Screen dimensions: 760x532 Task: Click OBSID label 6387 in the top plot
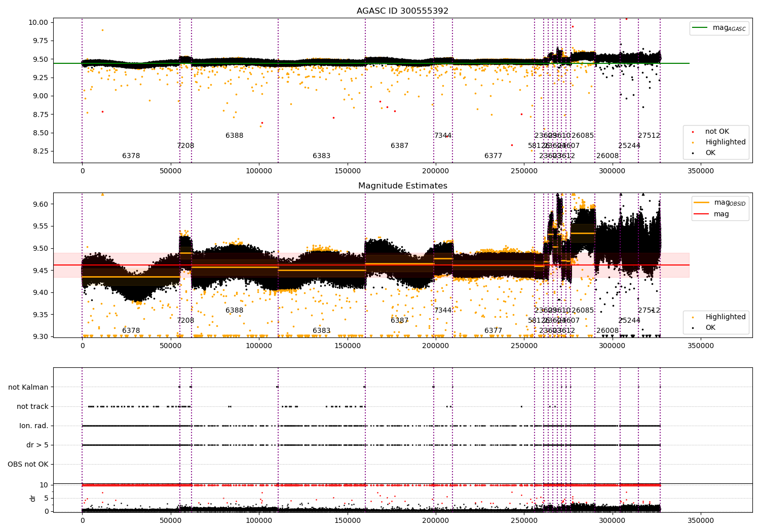tap(399, 146)
